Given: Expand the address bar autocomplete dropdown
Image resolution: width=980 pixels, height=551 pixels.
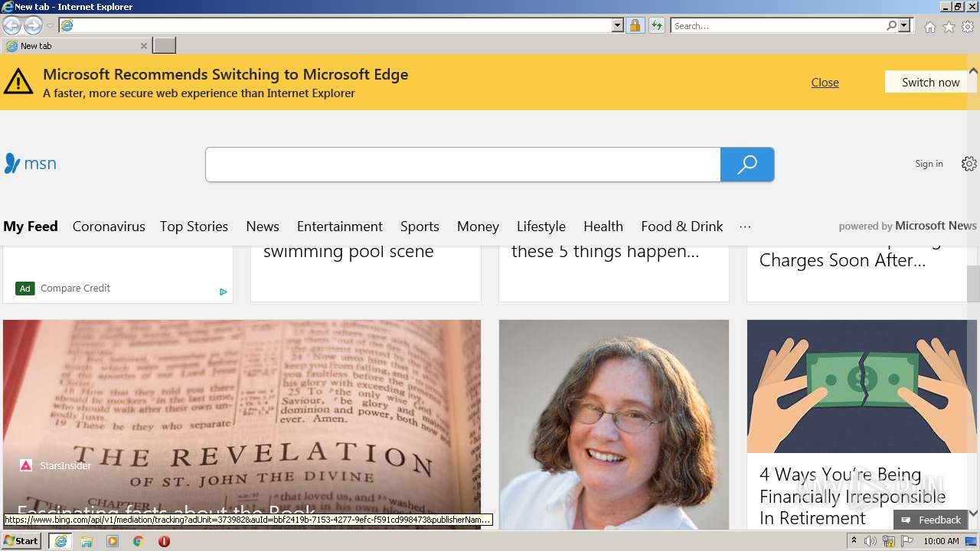Looking at the screenshot, I should [x=618, y=25].
